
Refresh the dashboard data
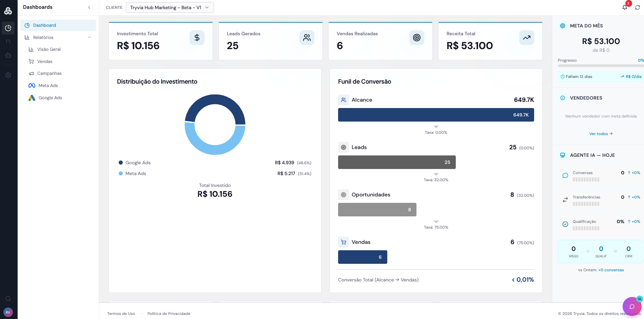638,7
